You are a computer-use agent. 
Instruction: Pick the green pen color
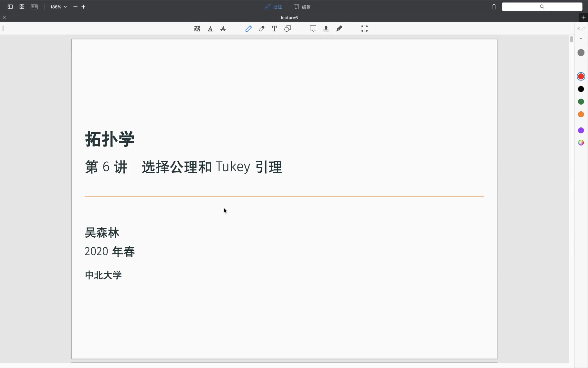pos(581,102)
